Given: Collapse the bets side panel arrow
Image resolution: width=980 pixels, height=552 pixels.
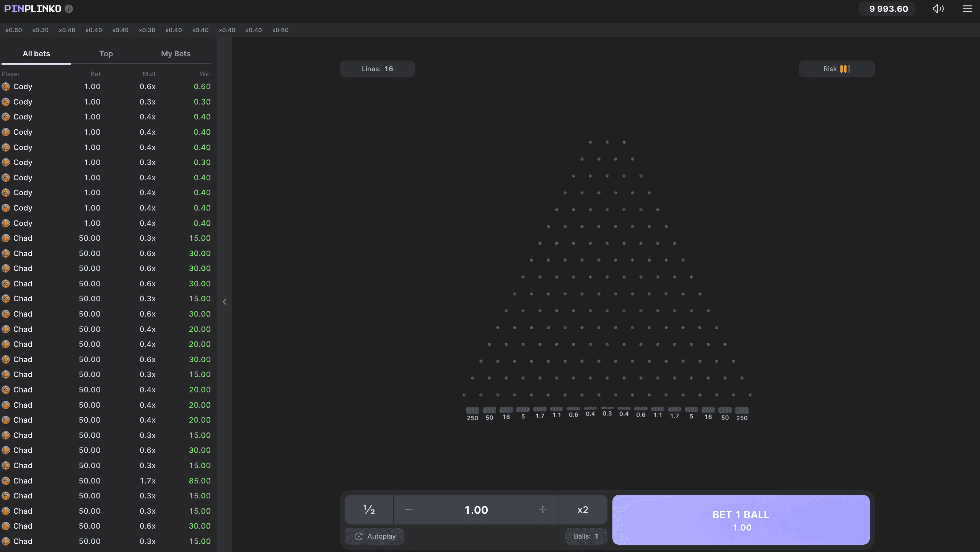Looking at the screenshot, I should [x=225, y=302].
